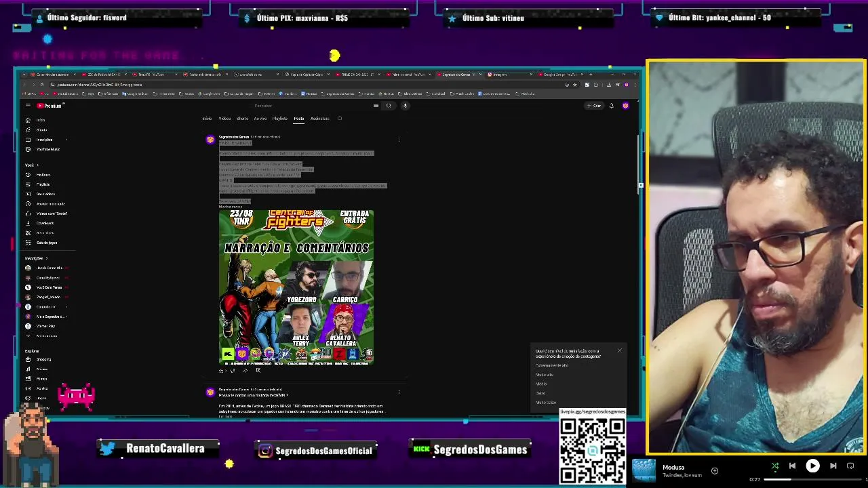868x488 pixels.
Task: Select 'Baixa' survey option
Action: point(540,393)
